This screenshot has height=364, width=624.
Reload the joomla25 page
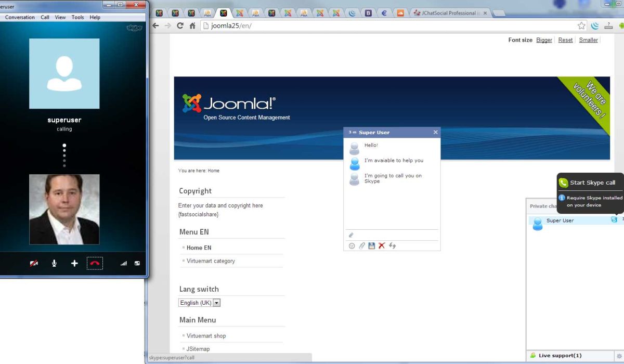(180, 25)
